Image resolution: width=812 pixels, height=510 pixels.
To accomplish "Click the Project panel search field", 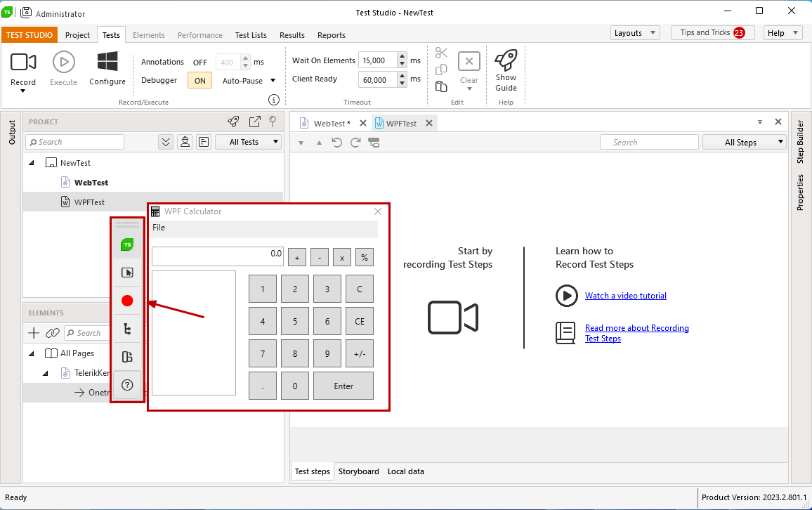I will point(76,142).
